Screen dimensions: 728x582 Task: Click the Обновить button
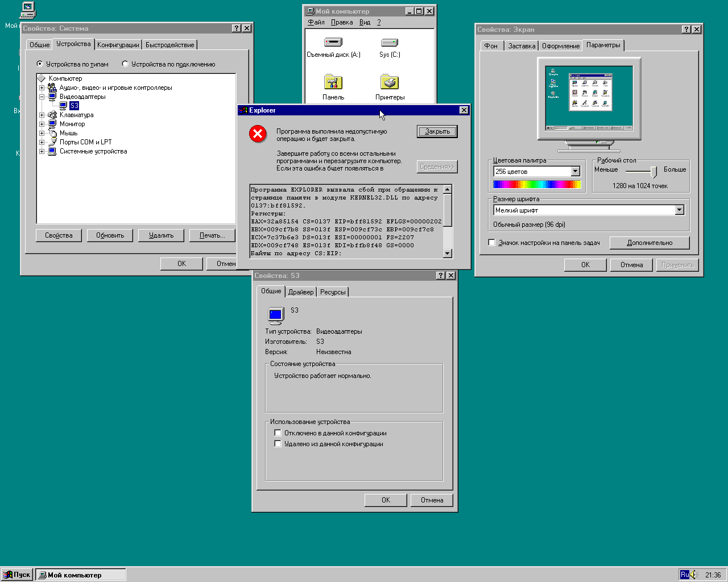tap(110, 235)
